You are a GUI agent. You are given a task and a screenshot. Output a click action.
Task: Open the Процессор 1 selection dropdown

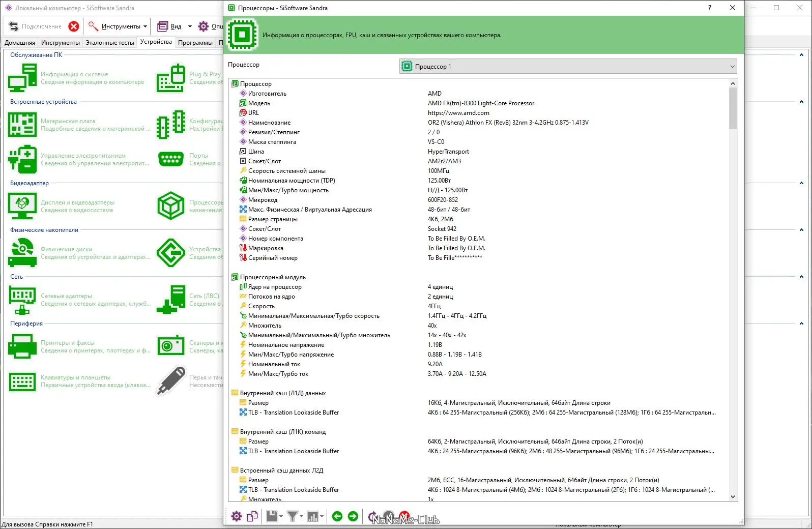pyautogui.click(x=568, y=66)
